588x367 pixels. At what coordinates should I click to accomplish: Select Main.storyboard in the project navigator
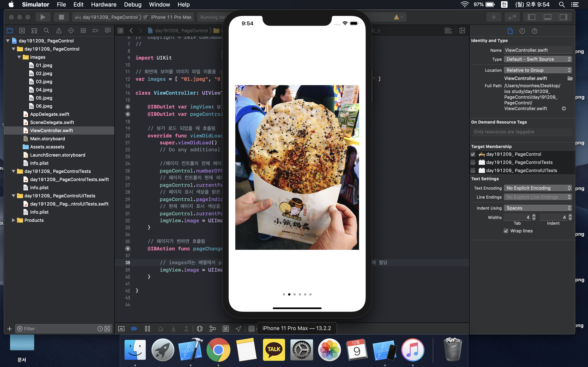(47, 139)
